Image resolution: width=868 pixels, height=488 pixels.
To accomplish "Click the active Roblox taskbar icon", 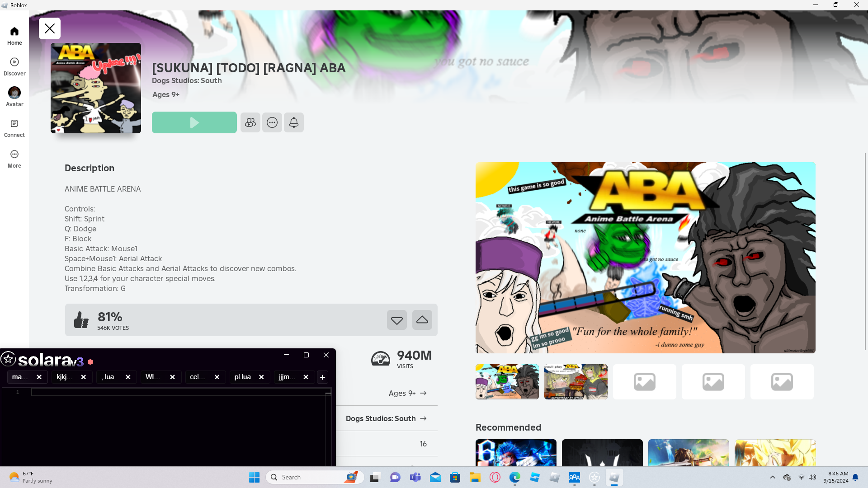I will click(x=614, y=477).
